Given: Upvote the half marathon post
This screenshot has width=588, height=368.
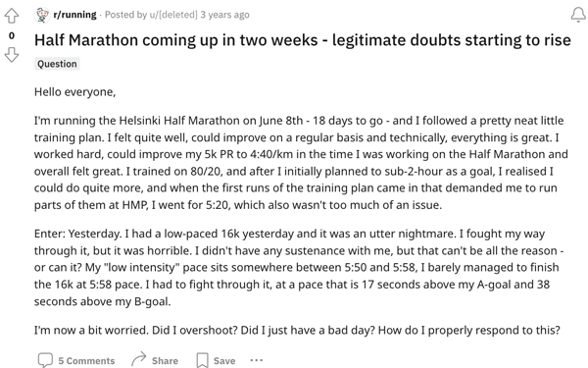Looking at the screenshot, I should (x=11, y=16).
